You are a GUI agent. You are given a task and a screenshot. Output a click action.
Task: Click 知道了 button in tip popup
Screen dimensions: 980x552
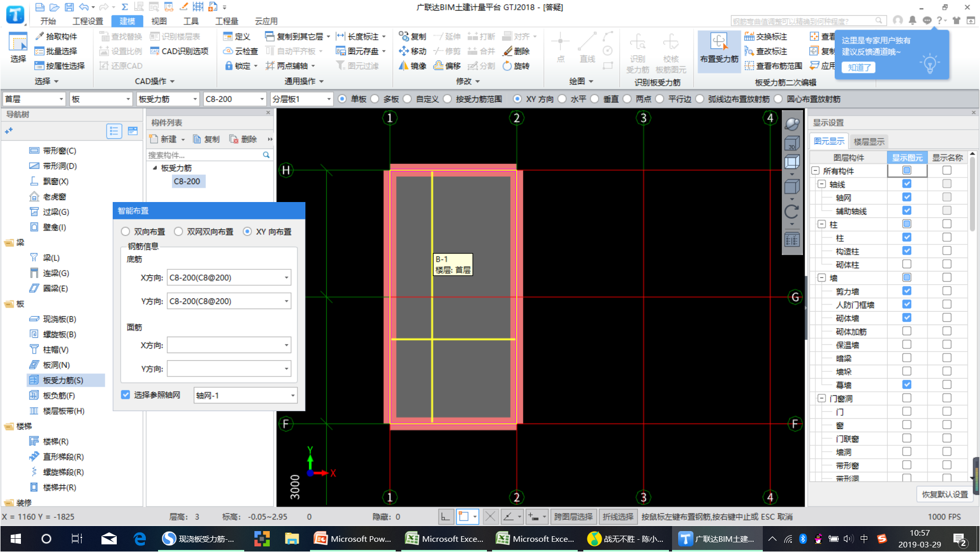(x=859, y=67)
